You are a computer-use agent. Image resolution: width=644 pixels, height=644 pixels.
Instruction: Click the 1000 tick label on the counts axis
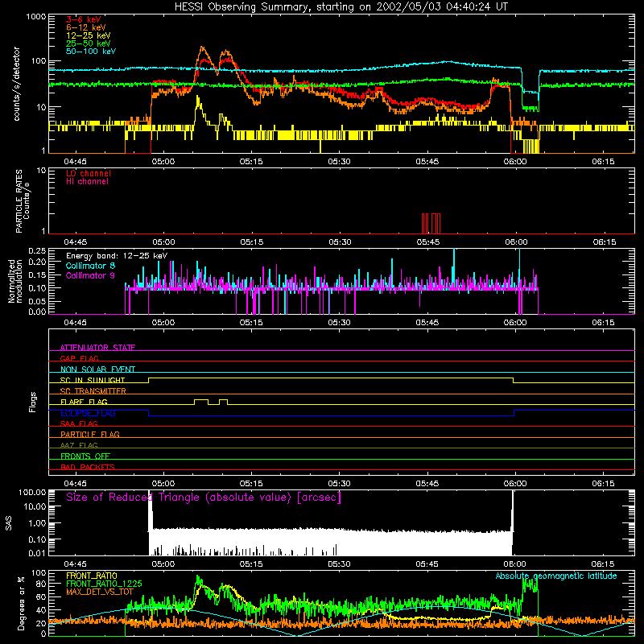pos(35,17)
